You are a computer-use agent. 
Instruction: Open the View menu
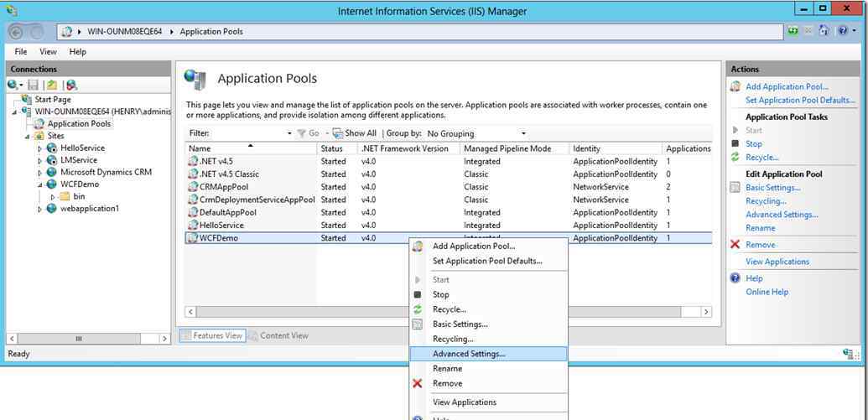[x=49, y=52]
